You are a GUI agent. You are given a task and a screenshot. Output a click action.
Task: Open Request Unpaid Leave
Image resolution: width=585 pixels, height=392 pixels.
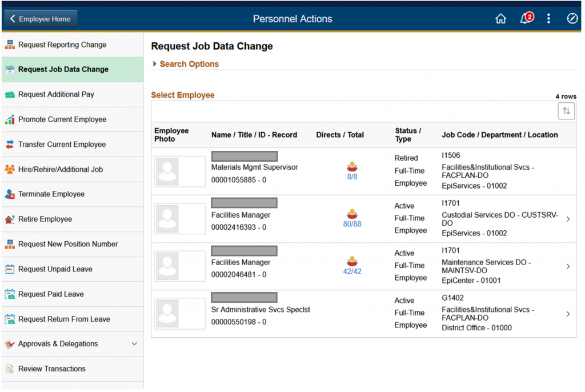tap(73, 269)
